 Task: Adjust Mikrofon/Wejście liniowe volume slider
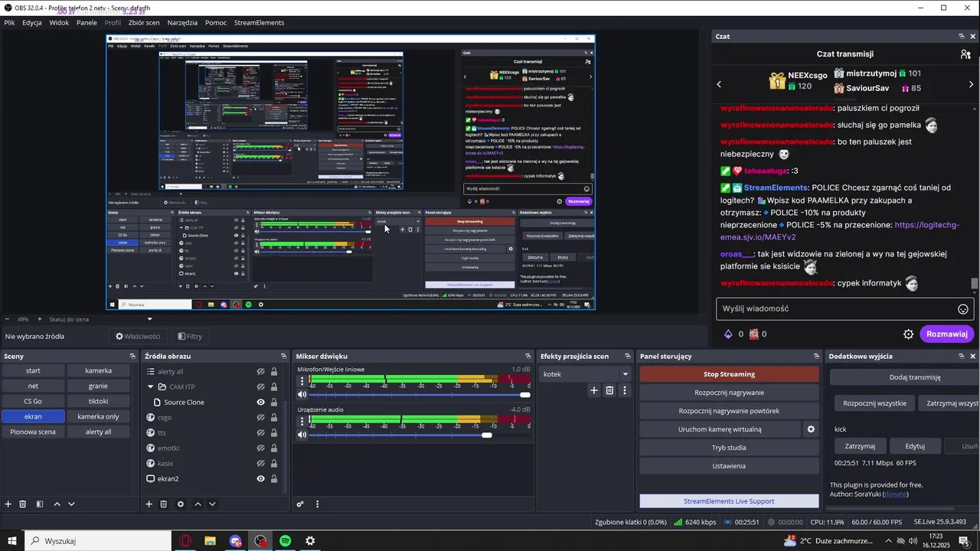(420, 395)
